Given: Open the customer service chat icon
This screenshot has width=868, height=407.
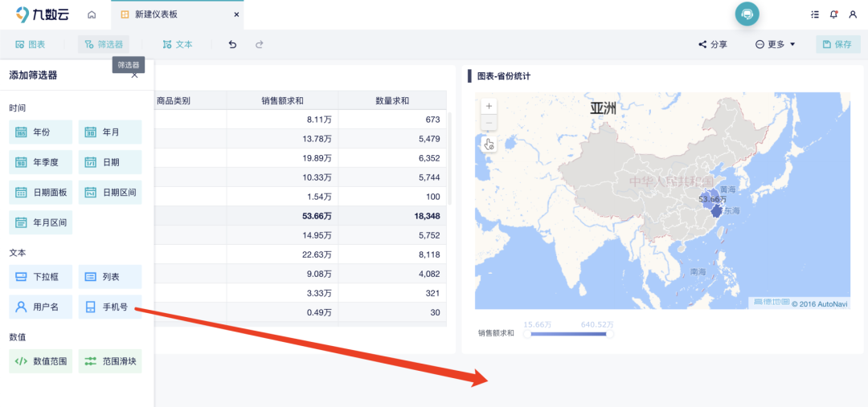Looking at the screenshot, I should 747,14.
